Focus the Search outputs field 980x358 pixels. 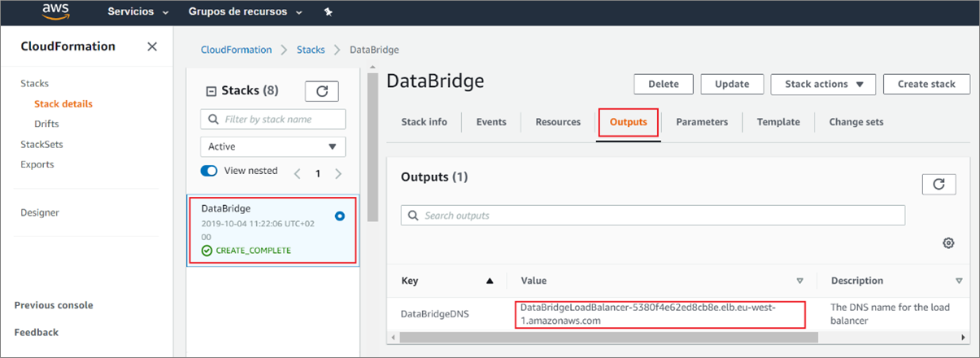click(x=653, y=216)
